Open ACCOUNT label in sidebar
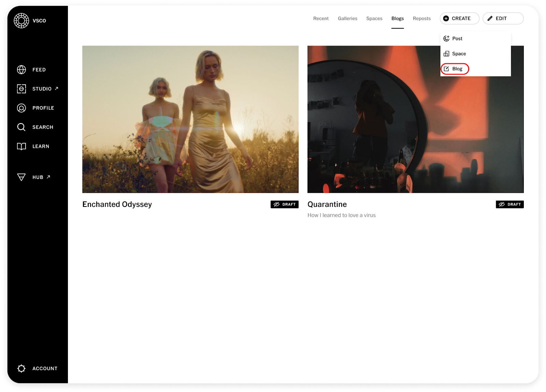Image resolution: width=546 pixels, height=392 pixels. point(45,368)
